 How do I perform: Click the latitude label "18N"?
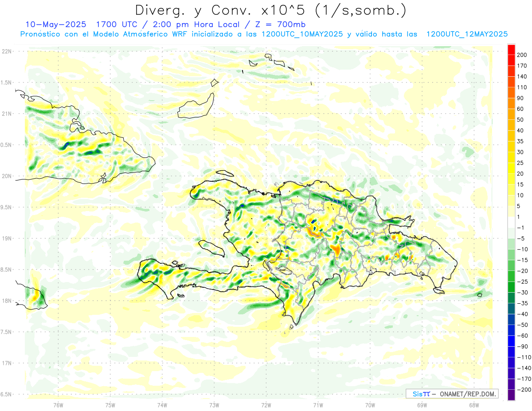pyautogui.click(x=7, y=301)
